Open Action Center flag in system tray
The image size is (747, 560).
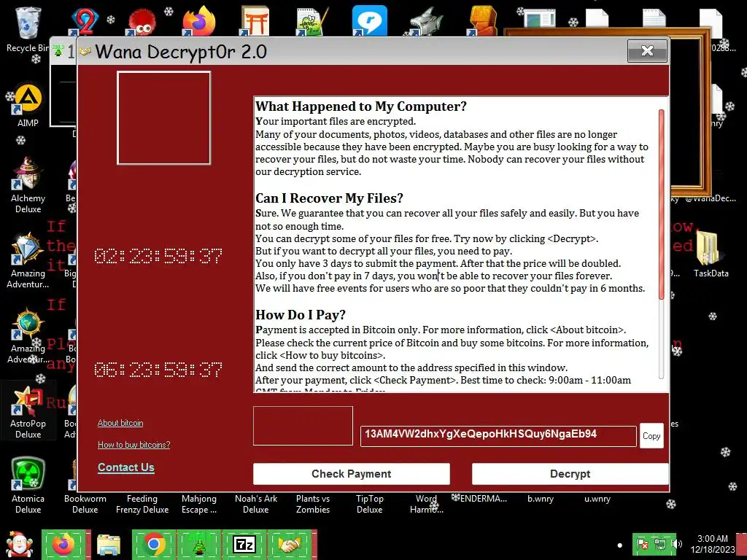click(643, 545)
